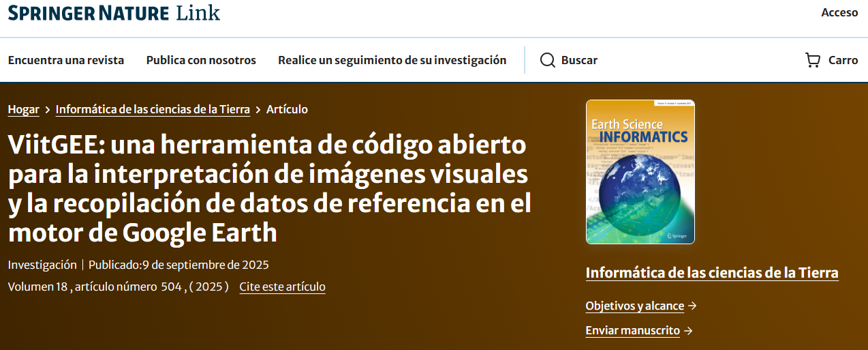Click the arrow after Enviar manuscrito
Viewport: 868px width, 350px height.
point(688,330)
